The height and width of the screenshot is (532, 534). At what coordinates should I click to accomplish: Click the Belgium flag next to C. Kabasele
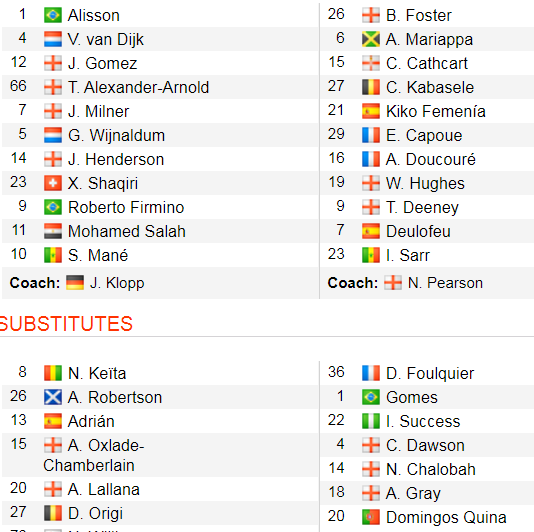(x=371, y=87)
